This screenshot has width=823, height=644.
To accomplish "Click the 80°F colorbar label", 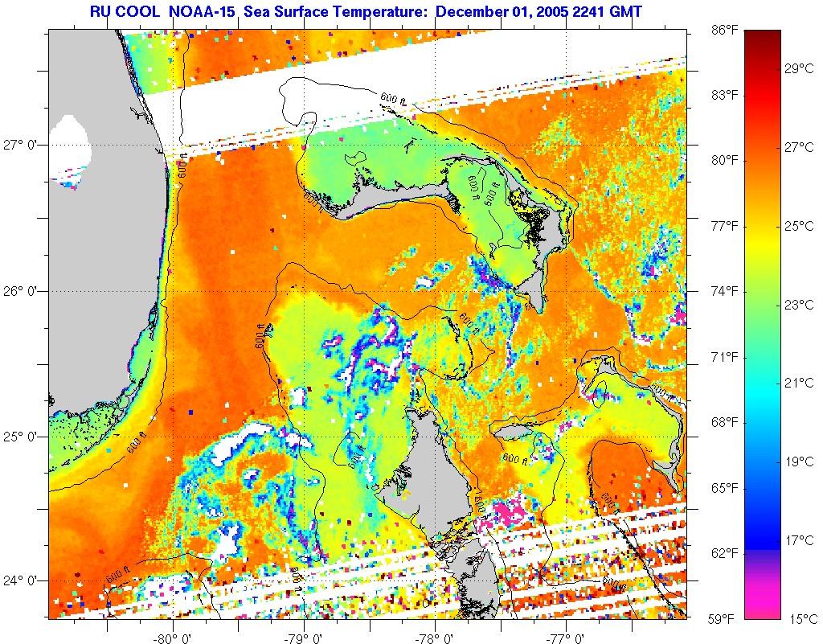I will 725,161.
